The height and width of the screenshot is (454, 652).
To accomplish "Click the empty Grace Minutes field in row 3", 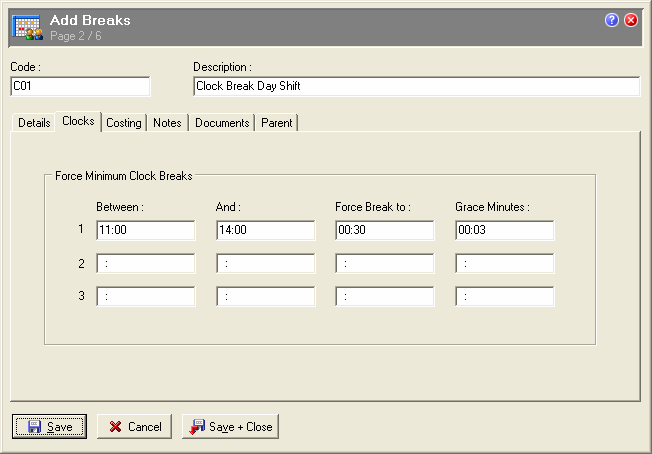I will click(504, 297).
